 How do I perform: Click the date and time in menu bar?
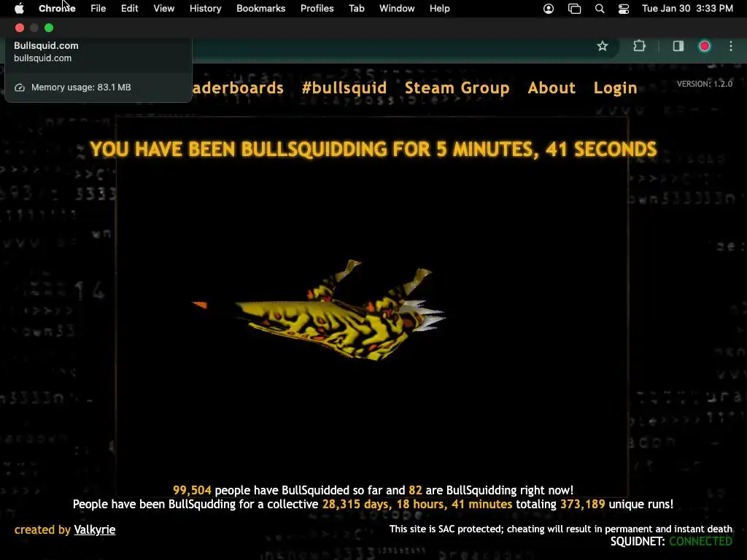tap(687, 9)
